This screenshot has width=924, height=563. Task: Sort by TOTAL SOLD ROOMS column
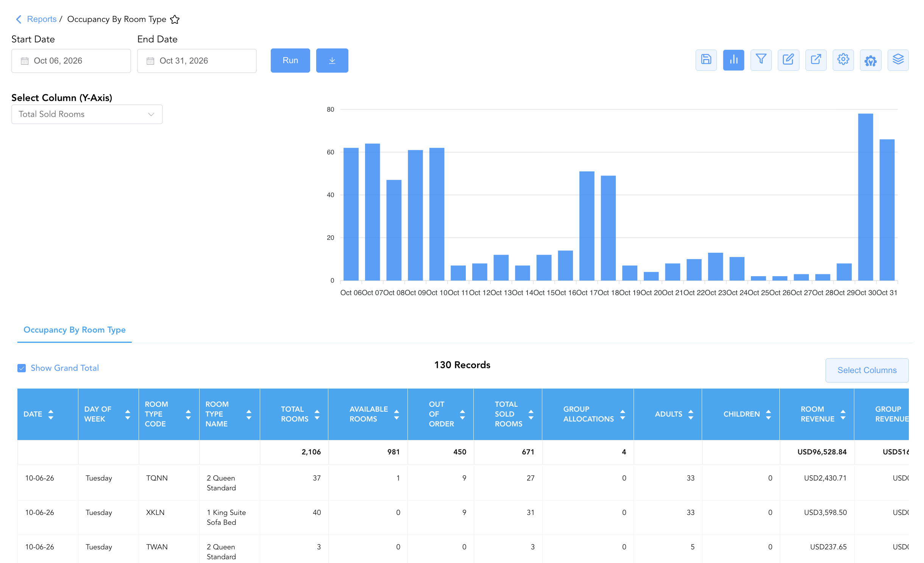point(531,414)
